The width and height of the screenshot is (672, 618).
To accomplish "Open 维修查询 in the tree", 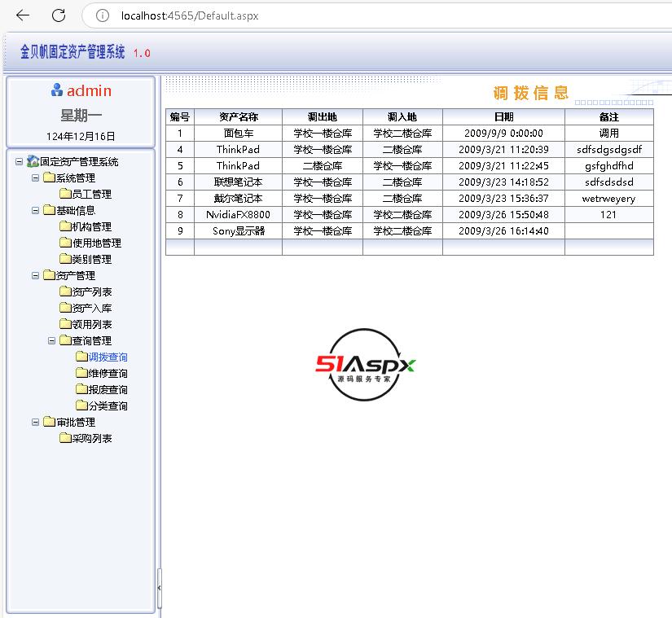I will (x=108, y=374).
